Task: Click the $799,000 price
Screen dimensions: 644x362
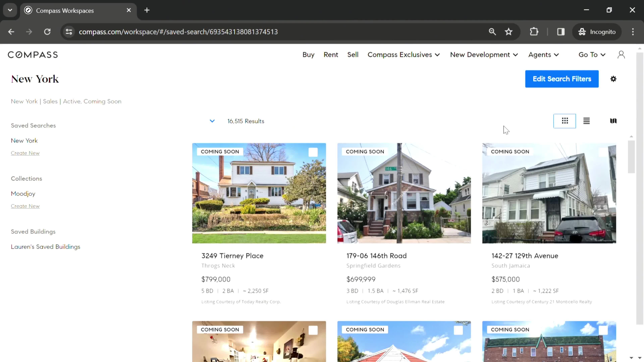Action: click(216, 279)
